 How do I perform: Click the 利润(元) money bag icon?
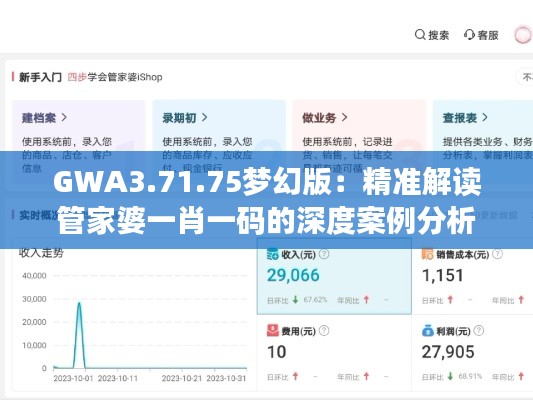click(427, 330)
